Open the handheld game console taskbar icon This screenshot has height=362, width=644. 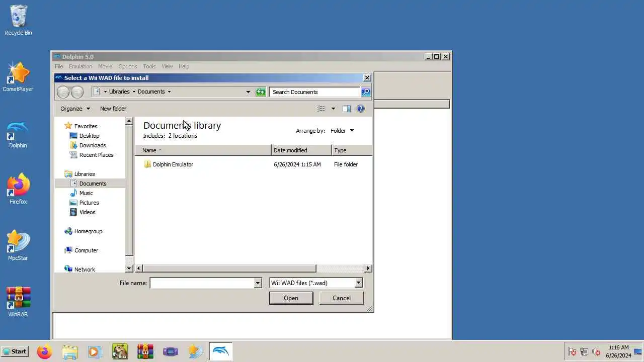171,351
